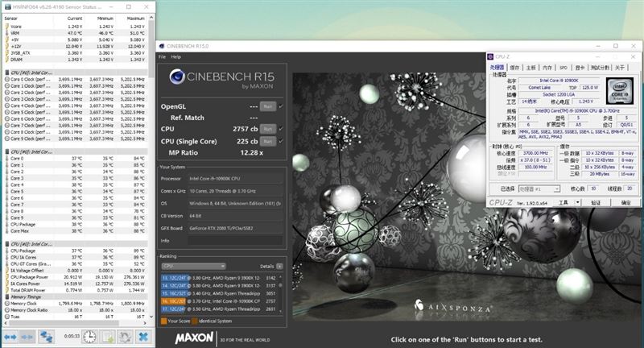This screenshot has width=644, height=348.
Task: Open the CPU ranking dropdown in Cinebench
Action: (x=193, y=266)
